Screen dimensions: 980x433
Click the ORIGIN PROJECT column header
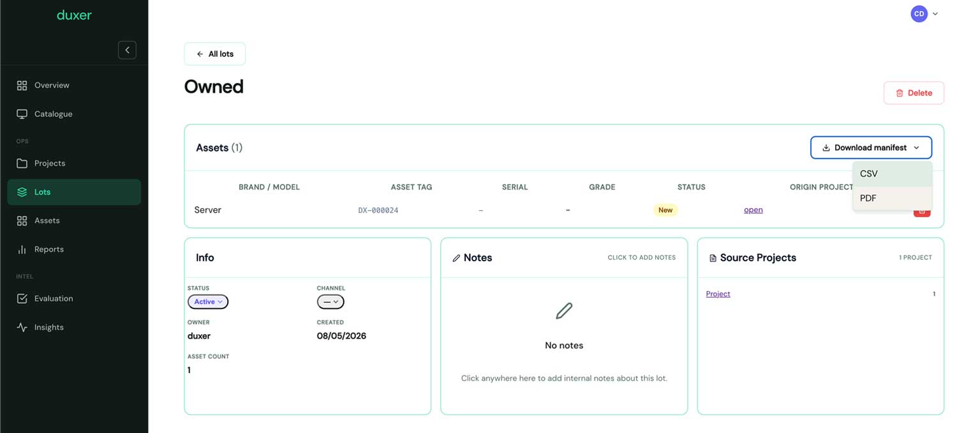pos(821,187)
